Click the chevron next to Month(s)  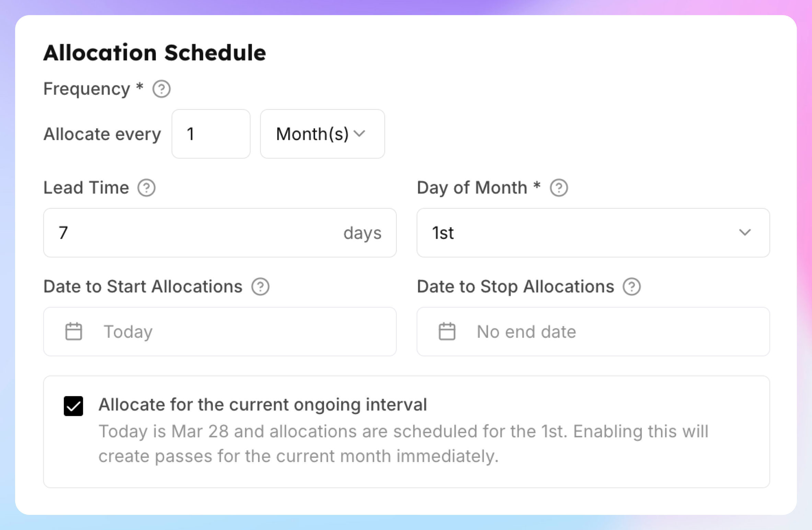(x=359, y=134)
